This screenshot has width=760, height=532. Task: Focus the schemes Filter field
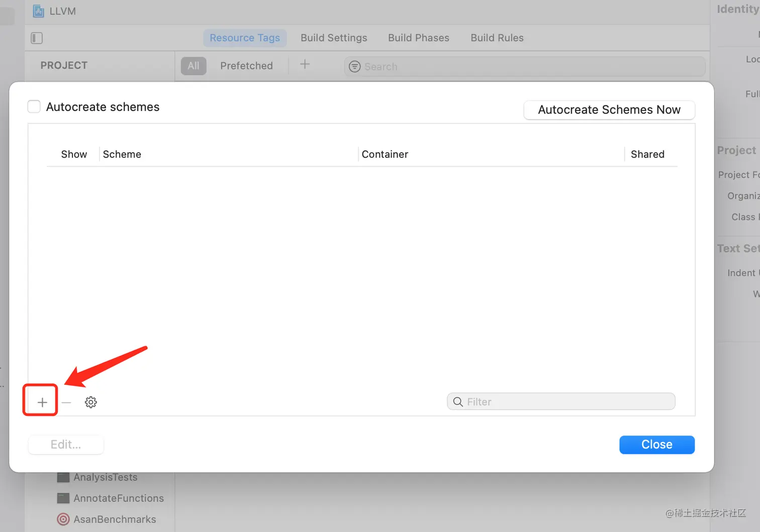(x=561, y=401)
